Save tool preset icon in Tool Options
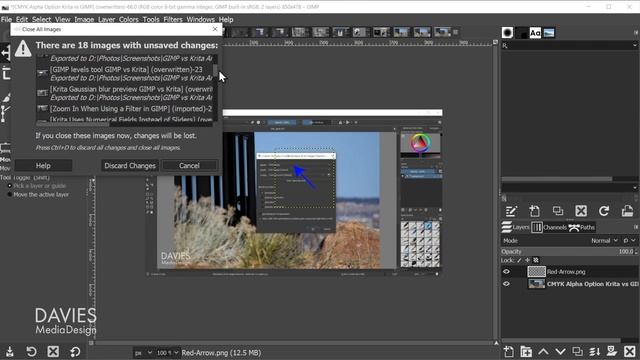Screen dimensions: 640x360 tap(10, 352)
